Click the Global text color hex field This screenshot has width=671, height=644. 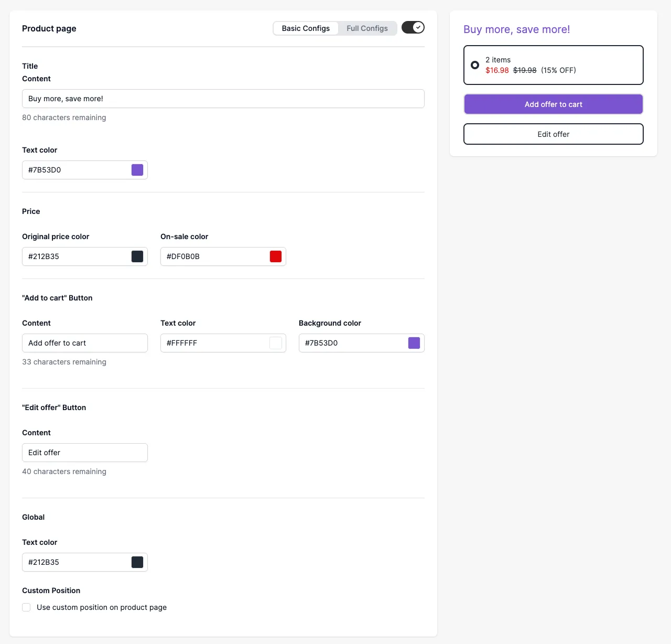[77, 562]
